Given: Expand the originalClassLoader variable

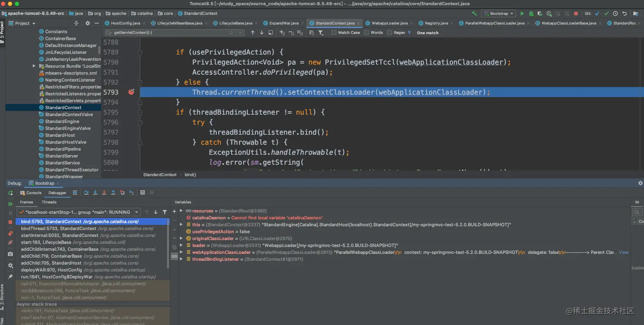Looking at the screenshot, I should (181, 238).
